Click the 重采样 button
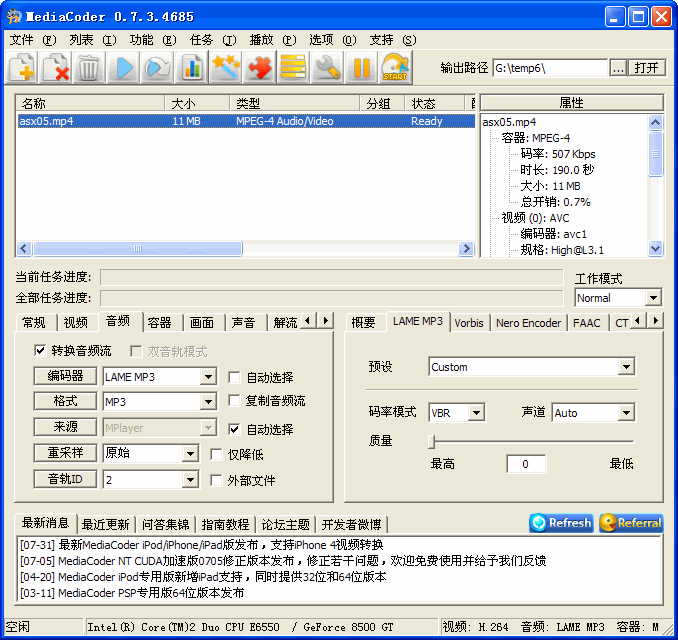The width and height of the screenshot is (678, 640). coord(65,453)
